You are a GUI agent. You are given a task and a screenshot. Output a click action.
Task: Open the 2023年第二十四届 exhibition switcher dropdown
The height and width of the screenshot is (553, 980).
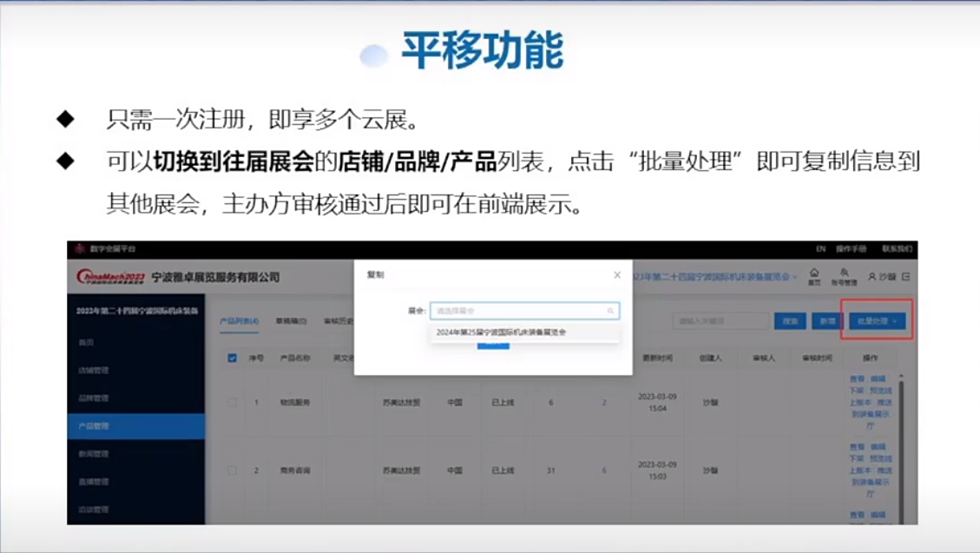pyautogui.click(x=715, y=276)
